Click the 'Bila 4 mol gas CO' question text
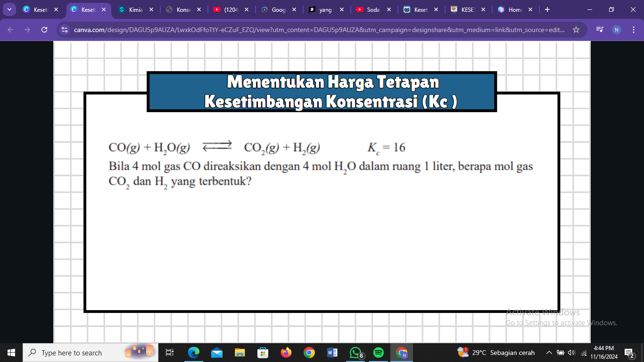 [x=321, y=167]
